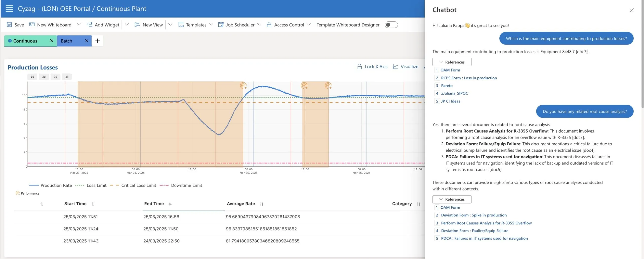Image resolution: width=644 pixels, height=259 pixels.
Task: Toggle Downtime Limit legend entry
Action: 181,185
